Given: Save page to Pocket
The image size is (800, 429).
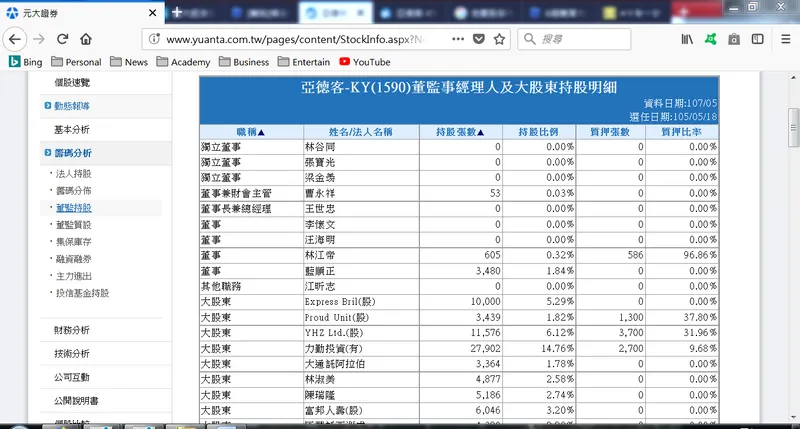Looking at the screenshot, I should click(479, 39).
